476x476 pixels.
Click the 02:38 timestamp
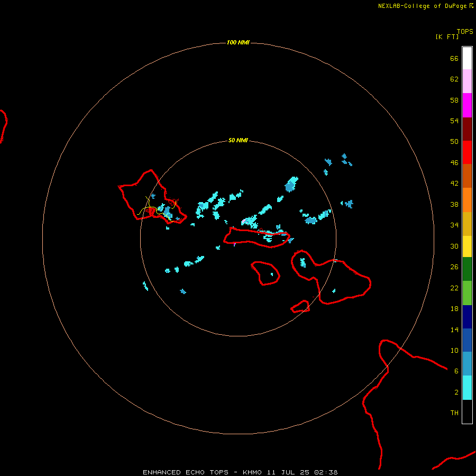326,472
